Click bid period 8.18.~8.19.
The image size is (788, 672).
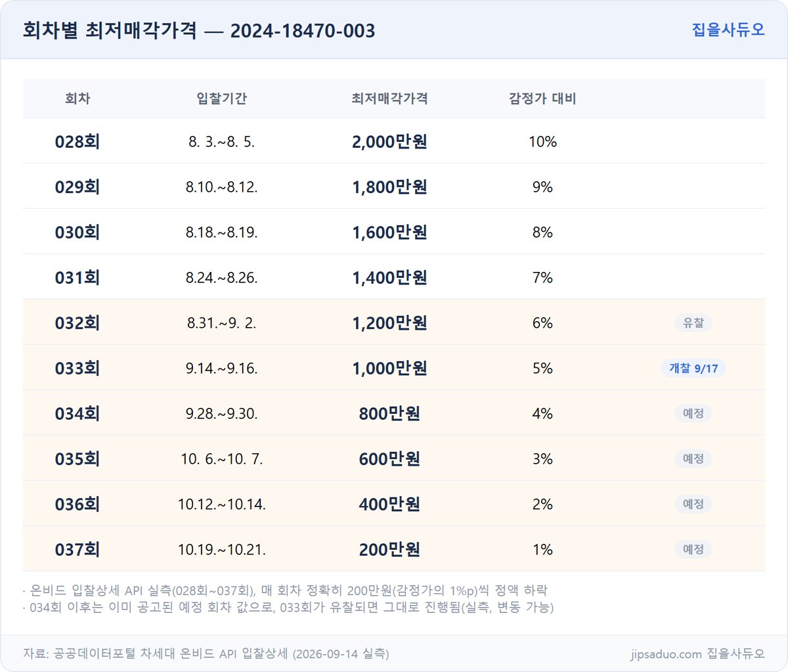coord(222,232)
